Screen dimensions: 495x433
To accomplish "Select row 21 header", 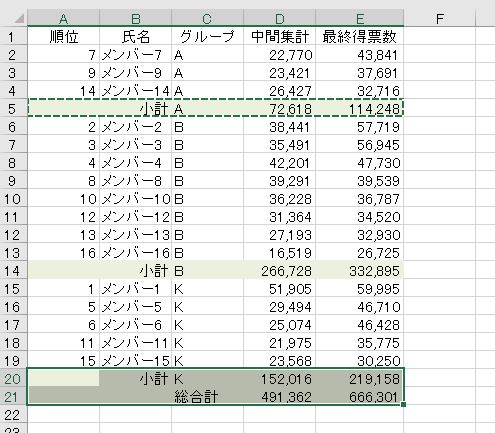I will coord(13,397).
